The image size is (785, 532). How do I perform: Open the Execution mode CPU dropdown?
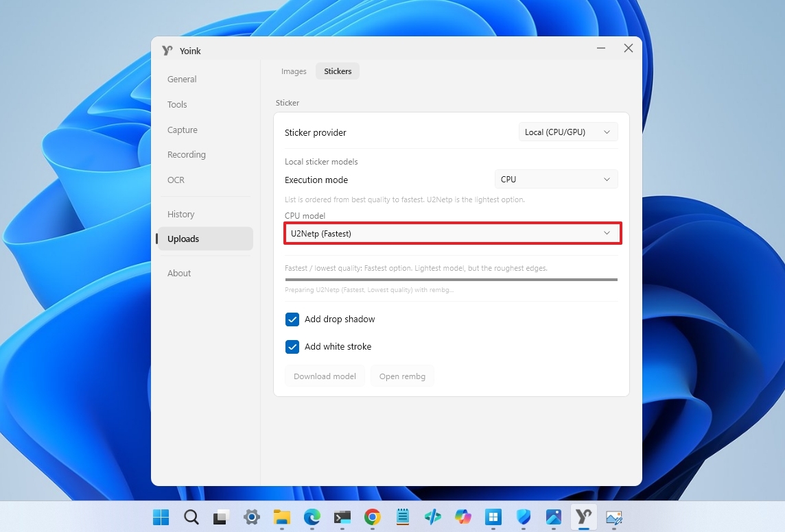pyautogui.click(x=556, y=180)
